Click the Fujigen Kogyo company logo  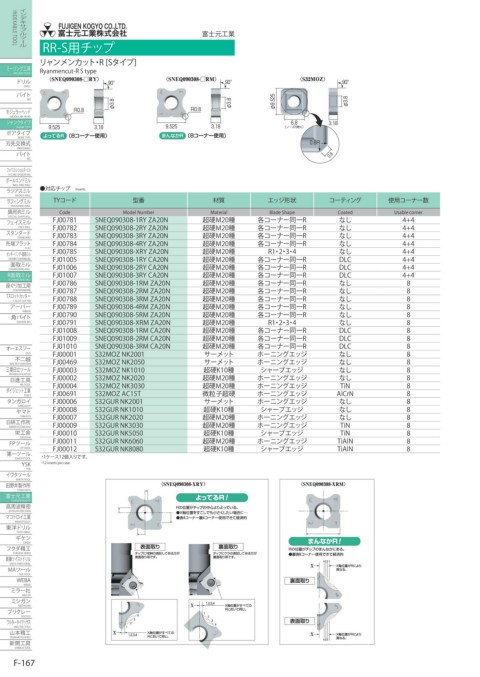point(84,30)
